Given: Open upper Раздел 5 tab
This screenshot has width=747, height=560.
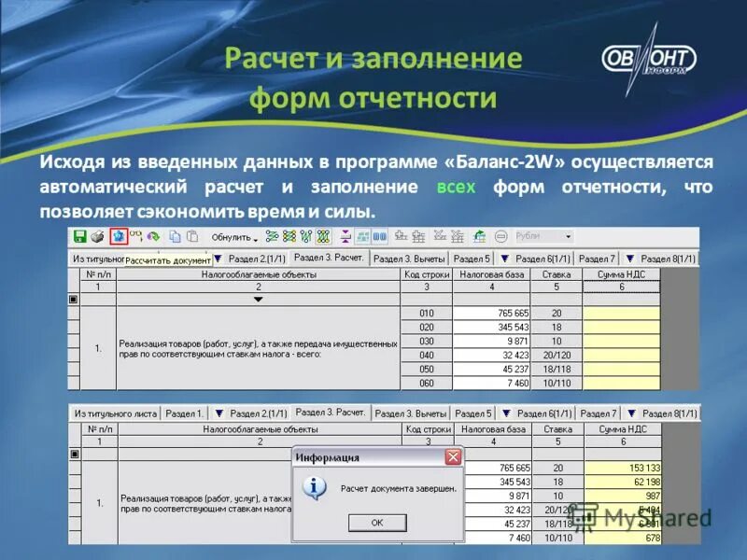Looking at the screenshot, I should click(472, 259).
